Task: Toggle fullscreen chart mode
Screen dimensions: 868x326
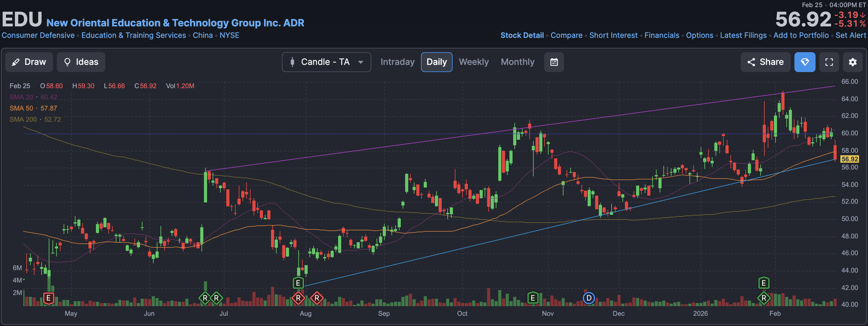Action: pos(829,62)
